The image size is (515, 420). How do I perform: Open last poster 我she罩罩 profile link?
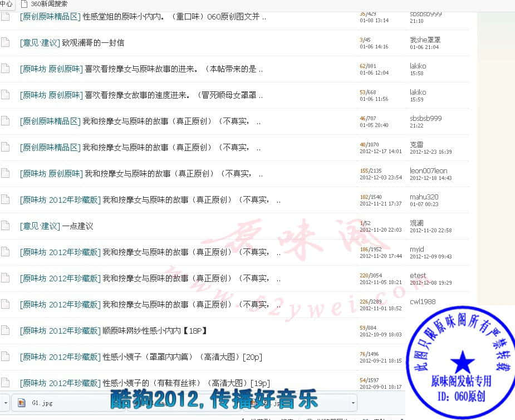tap(425, 40)
